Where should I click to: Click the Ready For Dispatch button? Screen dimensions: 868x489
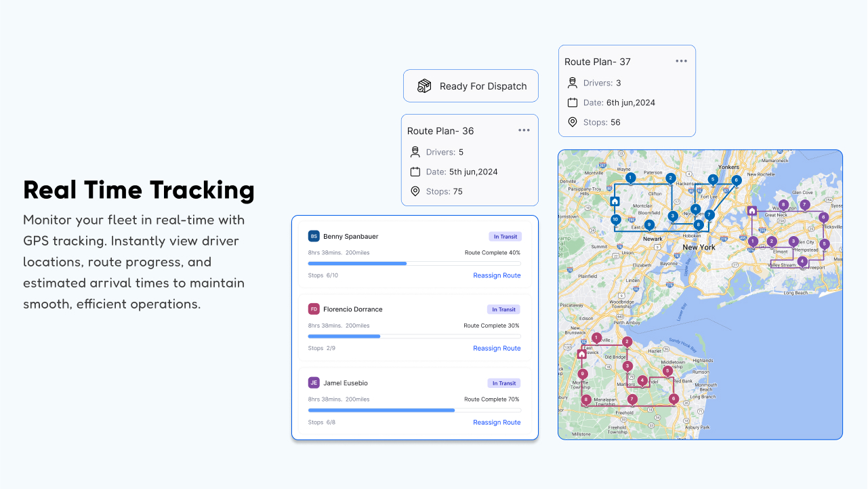tap(470, 86)
